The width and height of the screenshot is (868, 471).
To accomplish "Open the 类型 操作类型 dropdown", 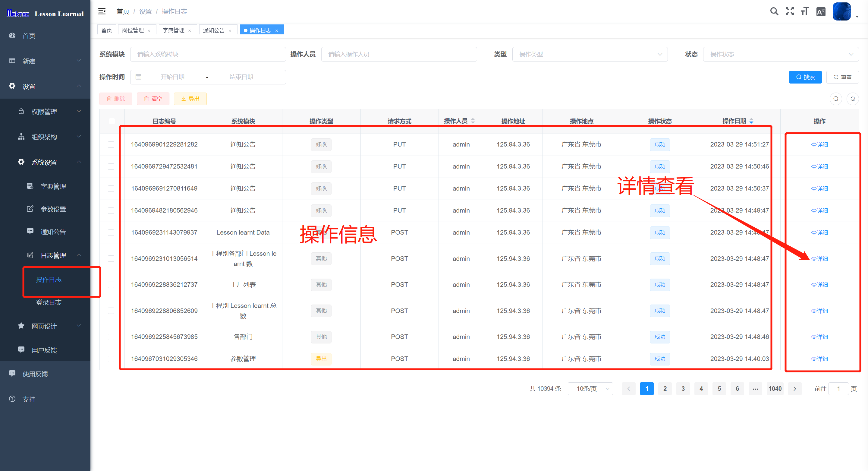I will pos(590,54).
